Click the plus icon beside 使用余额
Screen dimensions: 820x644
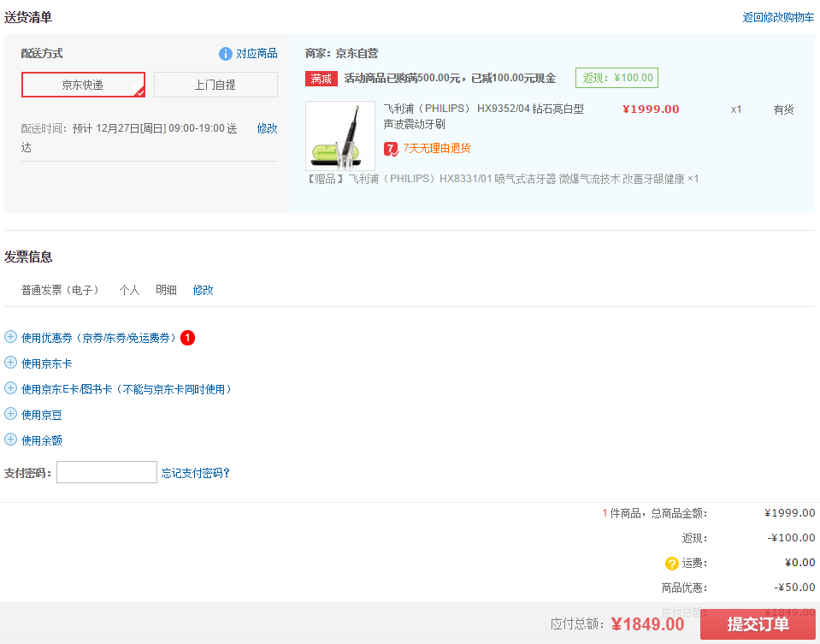pyautogui.click(x=10, y=440)
